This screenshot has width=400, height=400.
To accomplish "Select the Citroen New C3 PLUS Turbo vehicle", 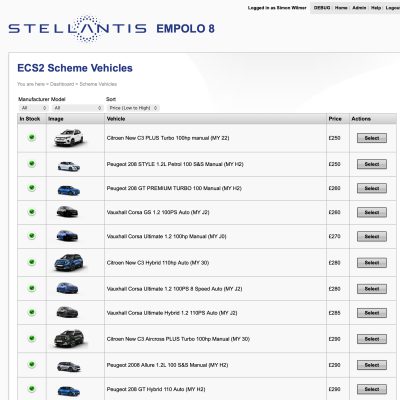I will tap(372, 138).
